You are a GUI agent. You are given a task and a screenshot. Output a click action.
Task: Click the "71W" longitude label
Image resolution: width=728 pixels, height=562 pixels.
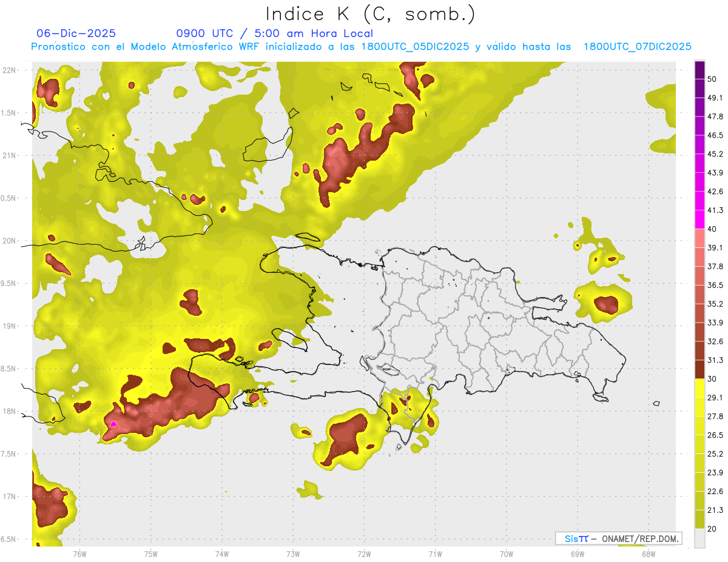(x=435, y=554)
